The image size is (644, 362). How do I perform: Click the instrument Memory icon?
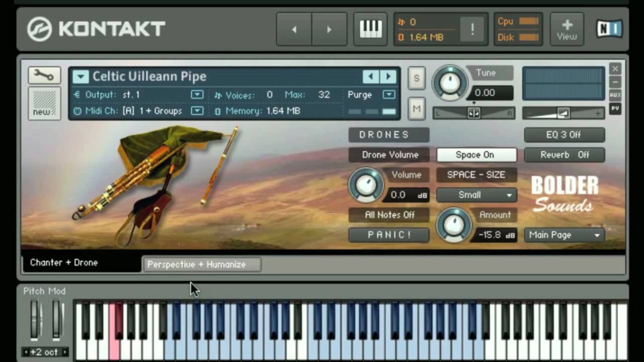[x=218, y=111]
